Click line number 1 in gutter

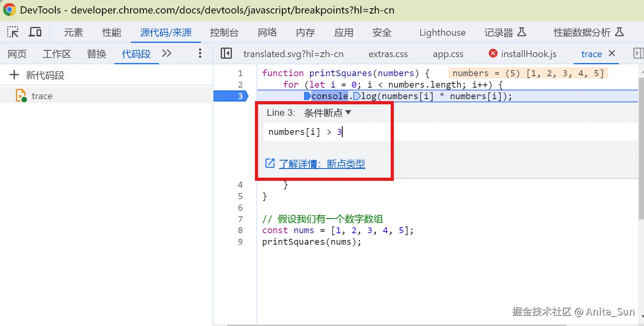240,73
